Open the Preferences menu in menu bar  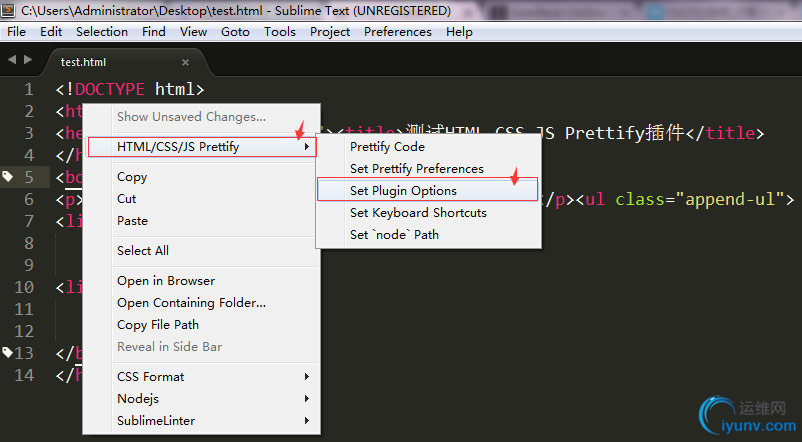coord(398,32)
